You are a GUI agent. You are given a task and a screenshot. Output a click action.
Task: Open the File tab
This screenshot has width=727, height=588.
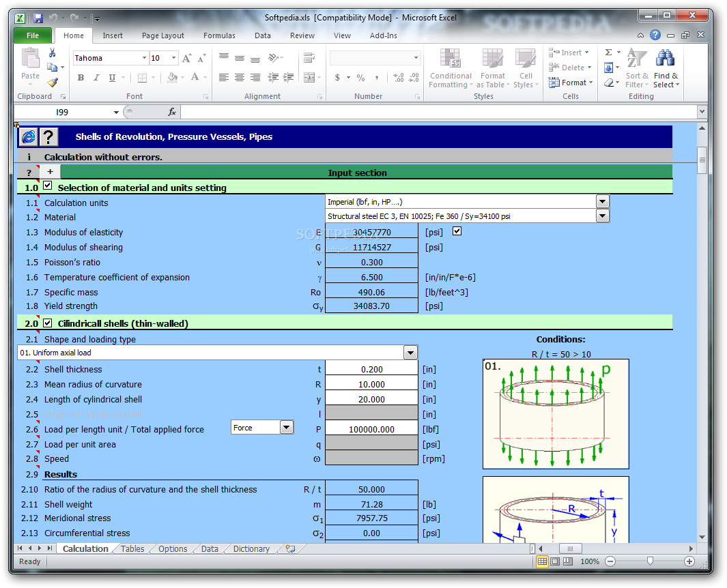coord(33,35)
